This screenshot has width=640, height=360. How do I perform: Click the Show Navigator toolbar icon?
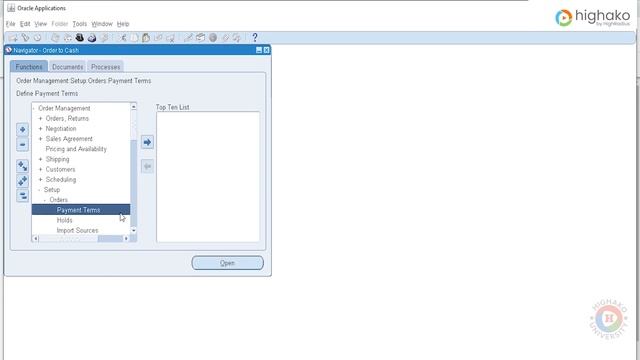38,38
